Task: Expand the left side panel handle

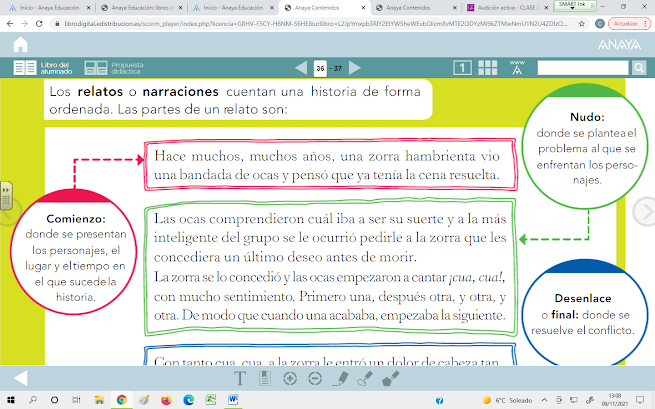Action: 6,196
